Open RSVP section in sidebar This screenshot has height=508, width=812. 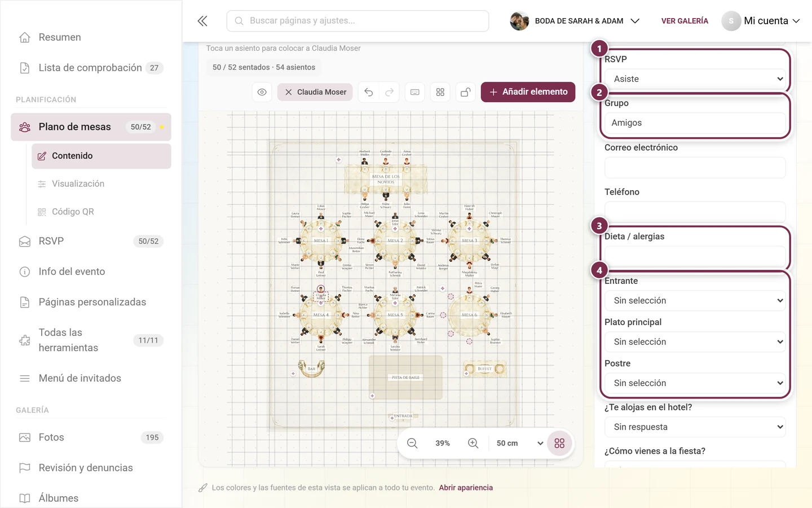[x=91, y=241]
